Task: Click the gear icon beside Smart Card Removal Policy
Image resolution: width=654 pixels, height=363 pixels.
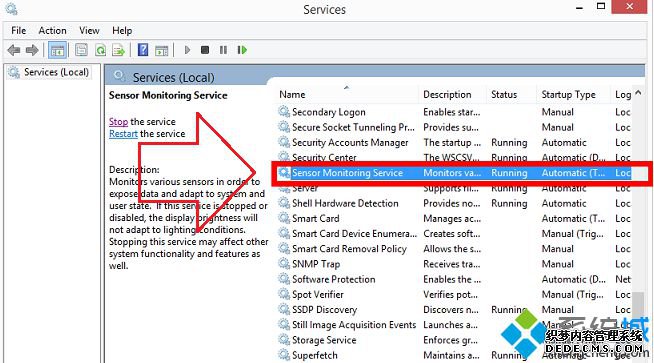Action: pos(284,248)
